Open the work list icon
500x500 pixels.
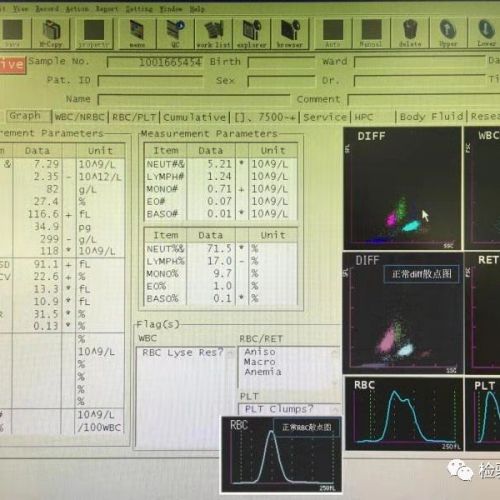(x=214, y=33)
